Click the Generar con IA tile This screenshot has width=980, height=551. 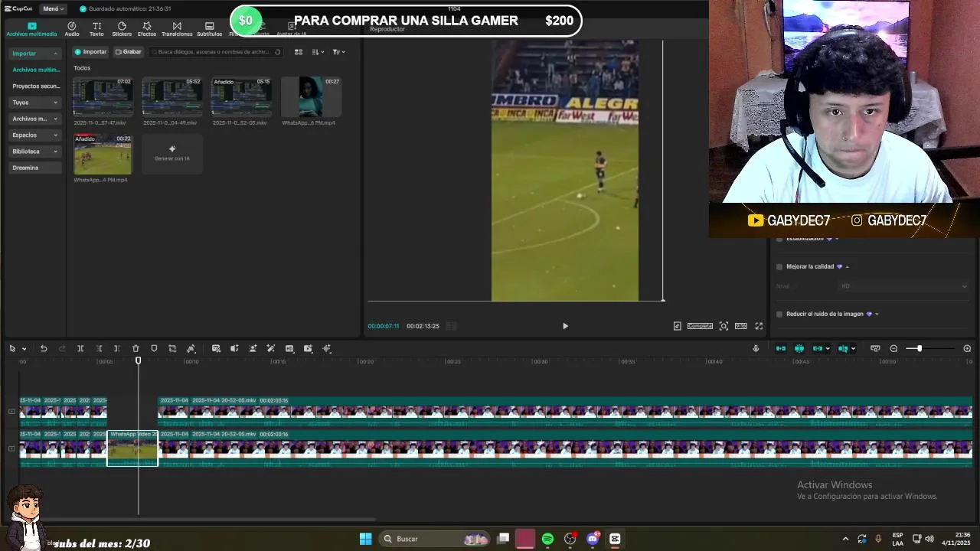point(172,153)
